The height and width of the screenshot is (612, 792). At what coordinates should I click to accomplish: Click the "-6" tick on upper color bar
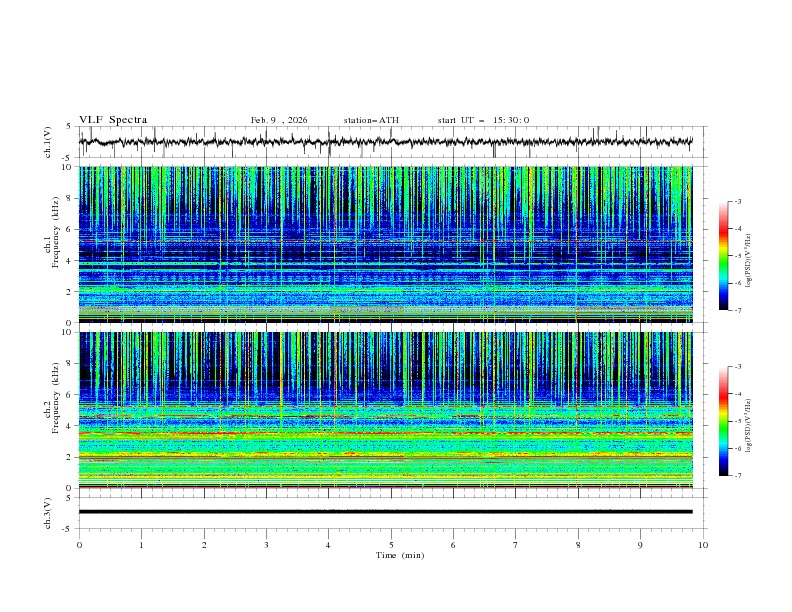(737, 283)
